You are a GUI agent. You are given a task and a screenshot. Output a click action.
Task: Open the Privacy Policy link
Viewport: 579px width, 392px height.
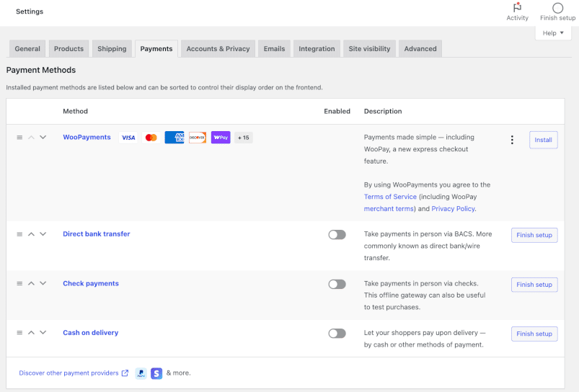(x=453, y=208)
